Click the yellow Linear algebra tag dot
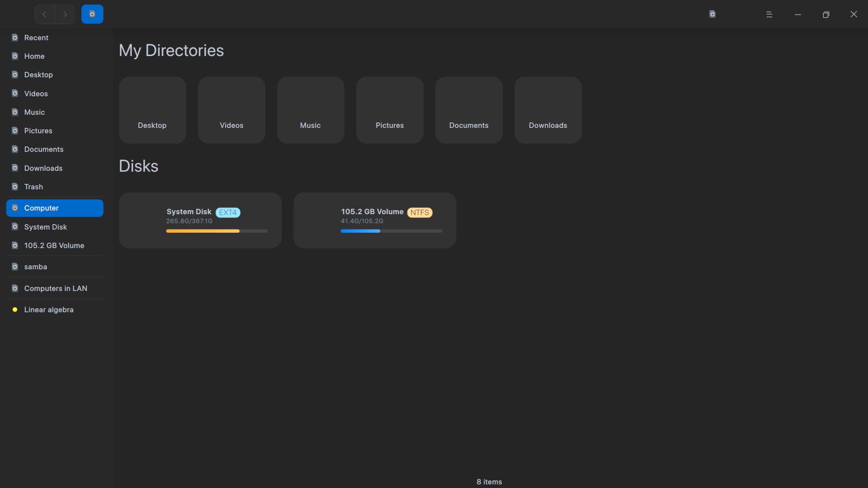Screen dimensions: 868x488 (15, 310)
